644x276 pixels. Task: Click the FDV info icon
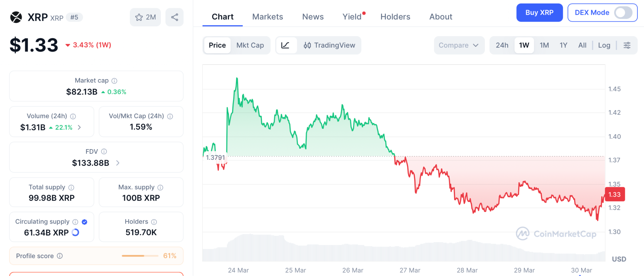[x=104, y=152]
